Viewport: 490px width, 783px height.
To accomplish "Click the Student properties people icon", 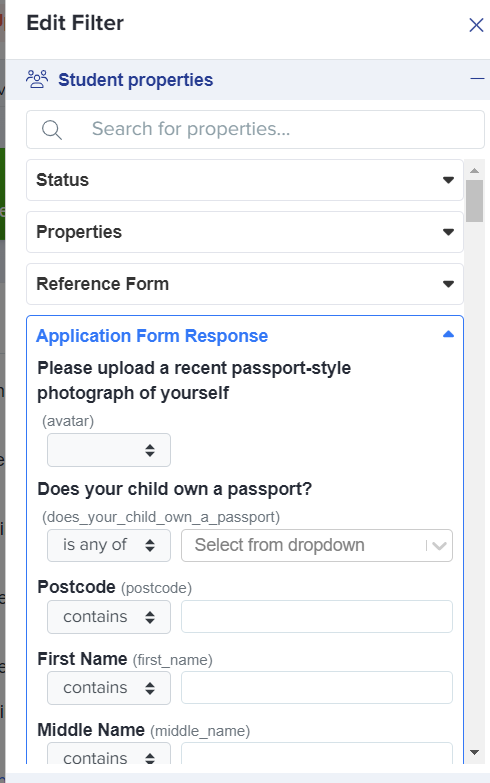I will click(x=37, y=79).
